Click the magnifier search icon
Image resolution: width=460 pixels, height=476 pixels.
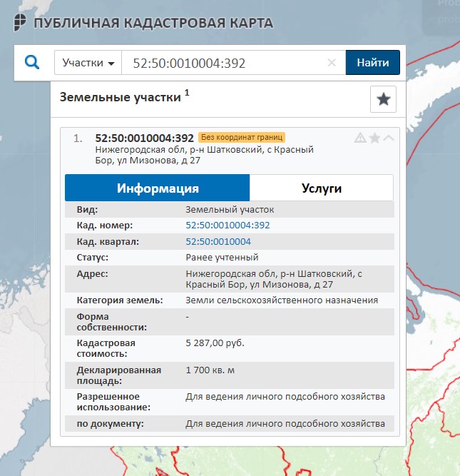[x=32, y=63]
